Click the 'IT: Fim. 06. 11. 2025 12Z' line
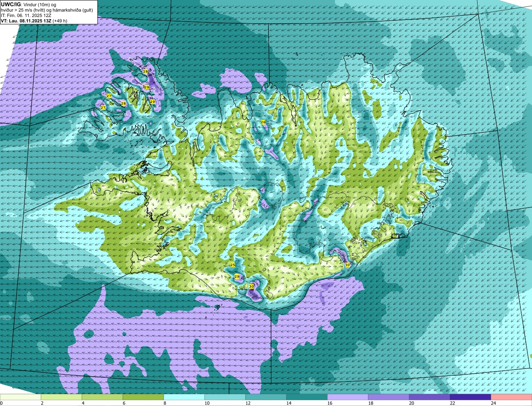This screenshot has width=532, height=406. (x=26, y=15)
